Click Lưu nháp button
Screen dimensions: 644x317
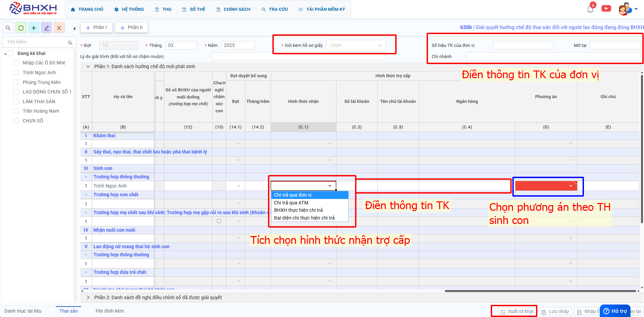pyautogui.click(x=555, y=311)
